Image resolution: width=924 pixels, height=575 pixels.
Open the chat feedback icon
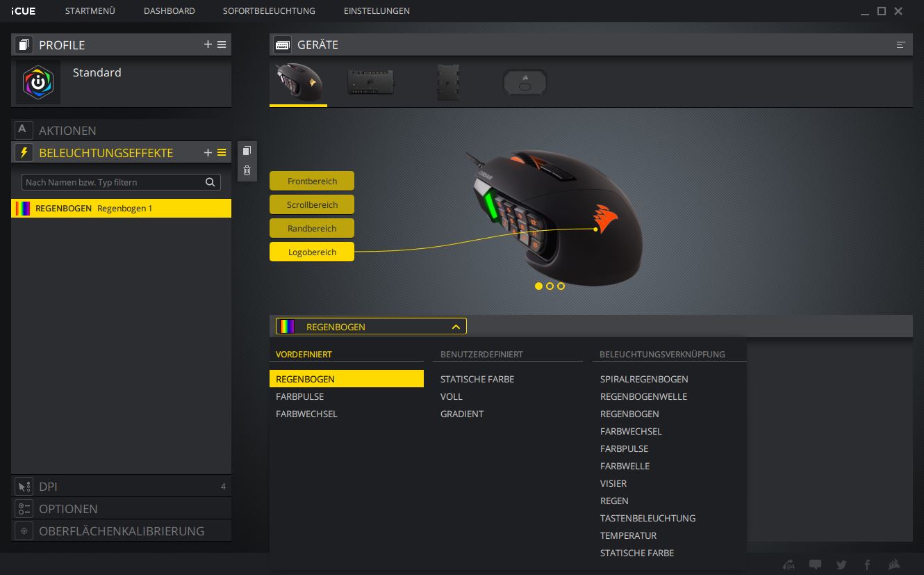click(816, 565)
